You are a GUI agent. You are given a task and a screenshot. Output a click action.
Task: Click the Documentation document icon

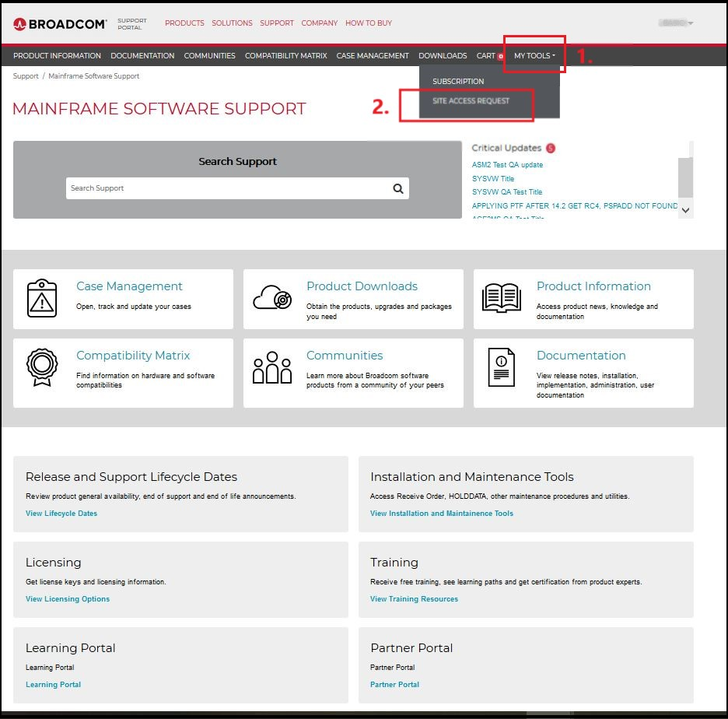502,368
